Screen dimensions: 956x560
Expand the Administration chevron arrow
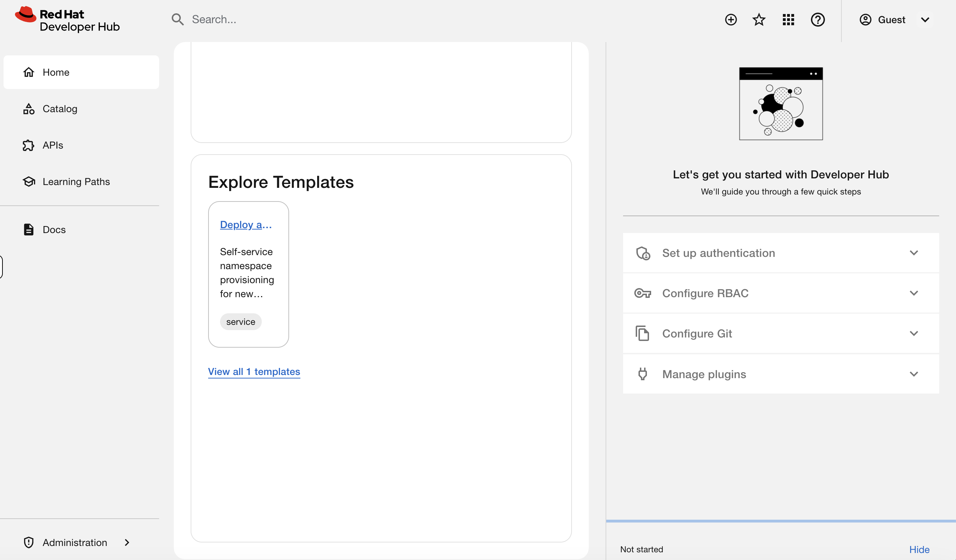coord(127,542)
